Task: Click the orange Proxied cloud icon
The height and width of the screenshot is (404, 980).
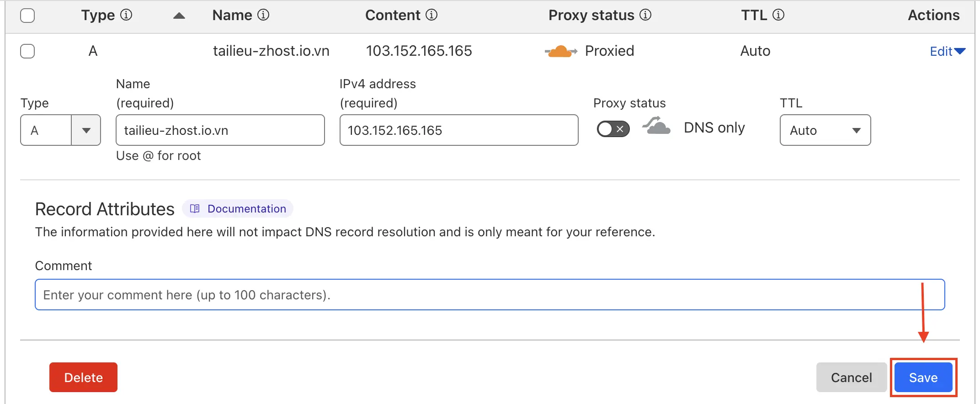Action: point(560,51)
